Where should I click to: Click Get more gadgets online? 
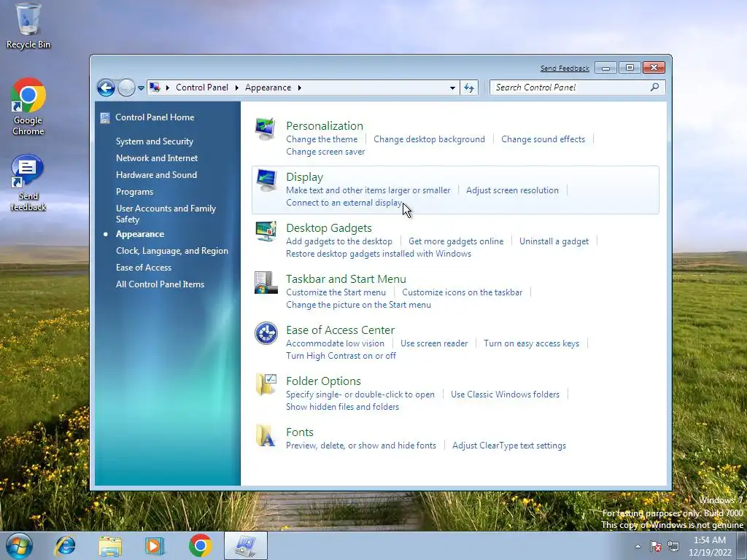pyautogui.click(x=456, y=241)
